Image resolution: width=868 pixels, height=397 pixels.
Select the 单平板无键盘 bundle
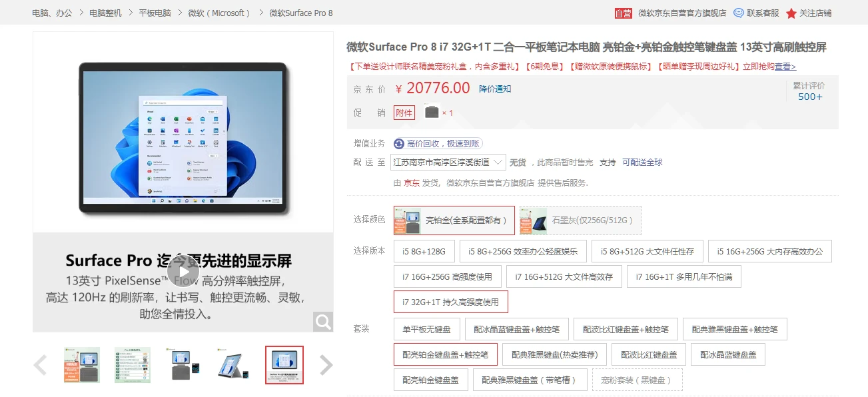(426, 329)
